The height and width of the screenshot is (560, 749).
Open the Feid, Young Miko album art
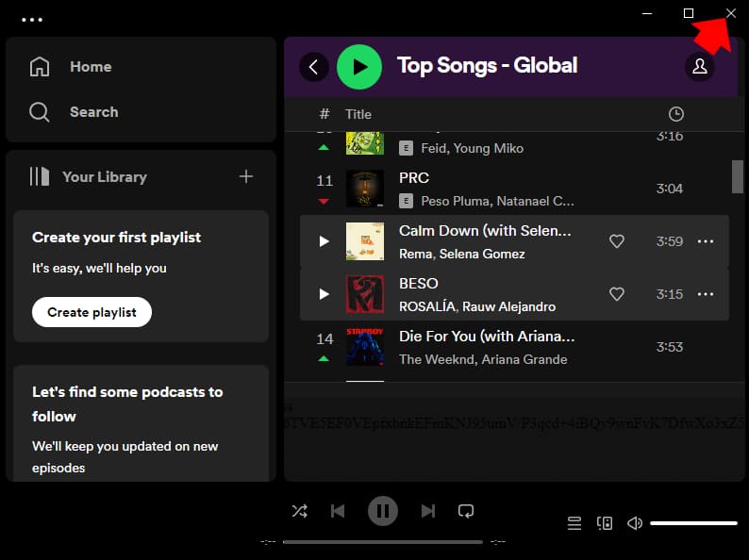365,142
